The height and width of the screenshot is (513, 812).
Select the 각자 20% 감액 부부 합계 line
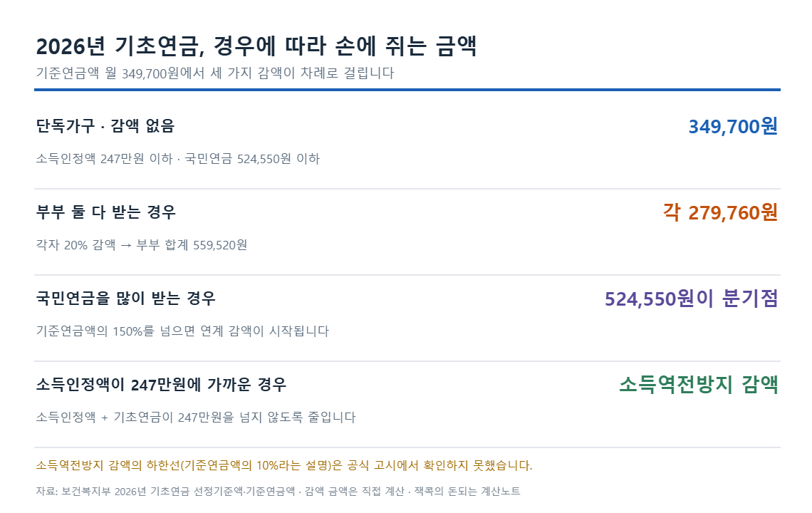pyautogui.click(x=141, y=244)
